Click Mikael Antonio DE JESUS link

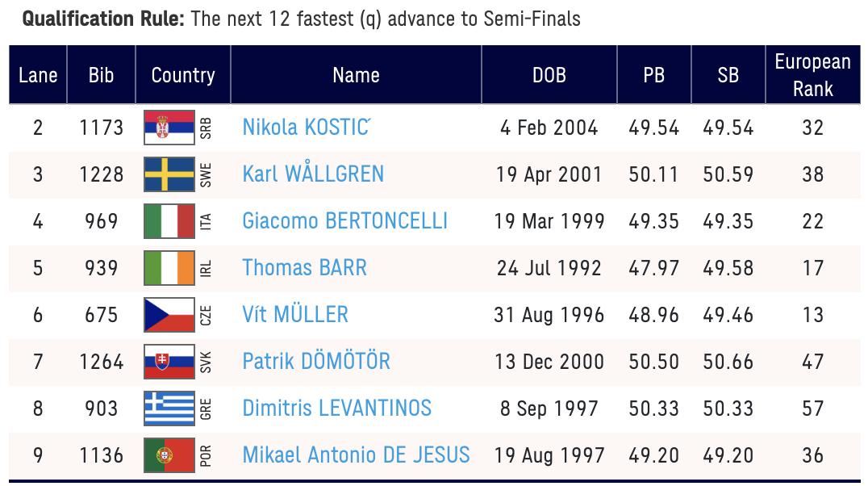tap(356, 455)
